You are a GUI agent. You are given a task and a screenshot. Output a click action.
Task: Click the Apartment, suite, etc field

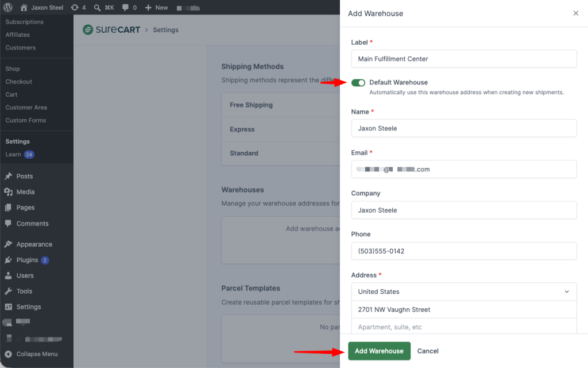(x=464, y=327)
